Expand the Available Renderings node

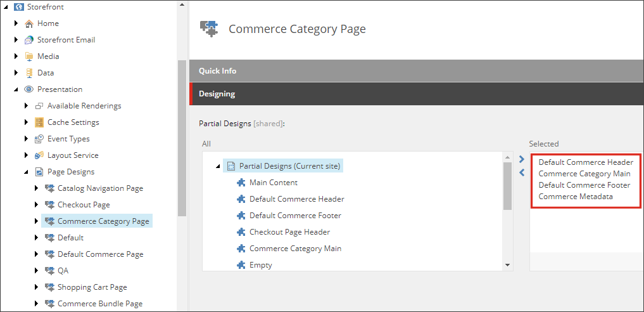[x=27, y=106]
